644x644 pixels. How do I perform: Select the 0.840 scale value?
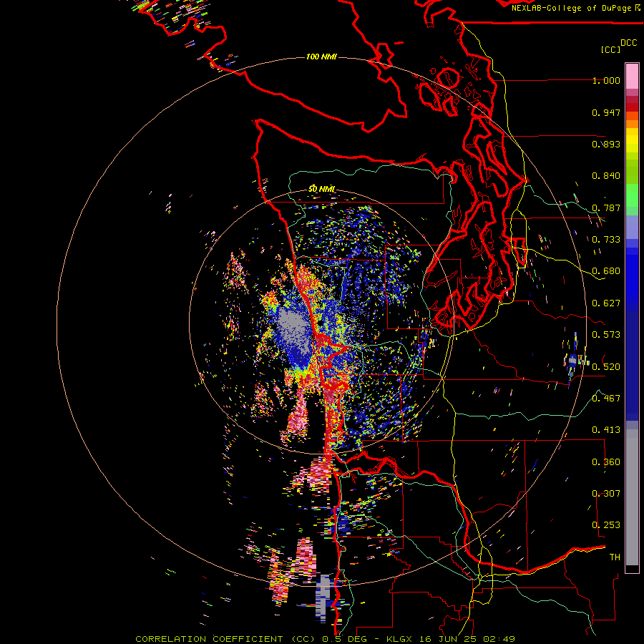606,176
